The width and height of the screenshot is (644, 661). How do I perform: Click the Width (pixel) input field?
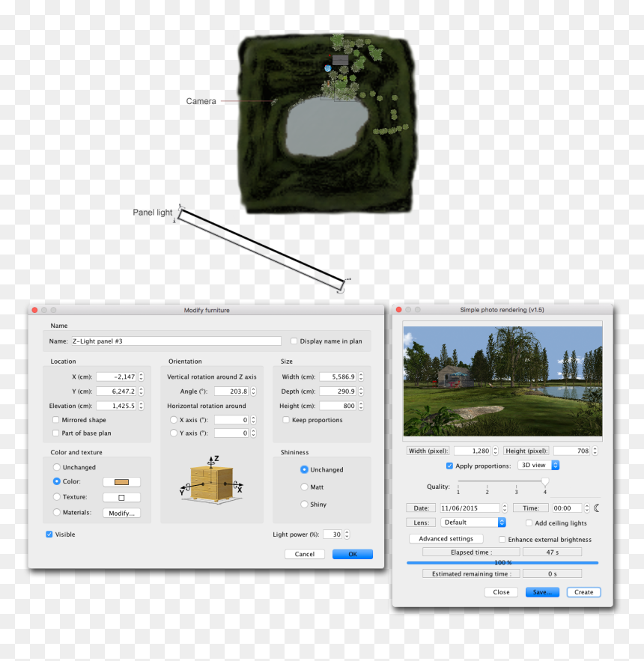click(473, 451)
